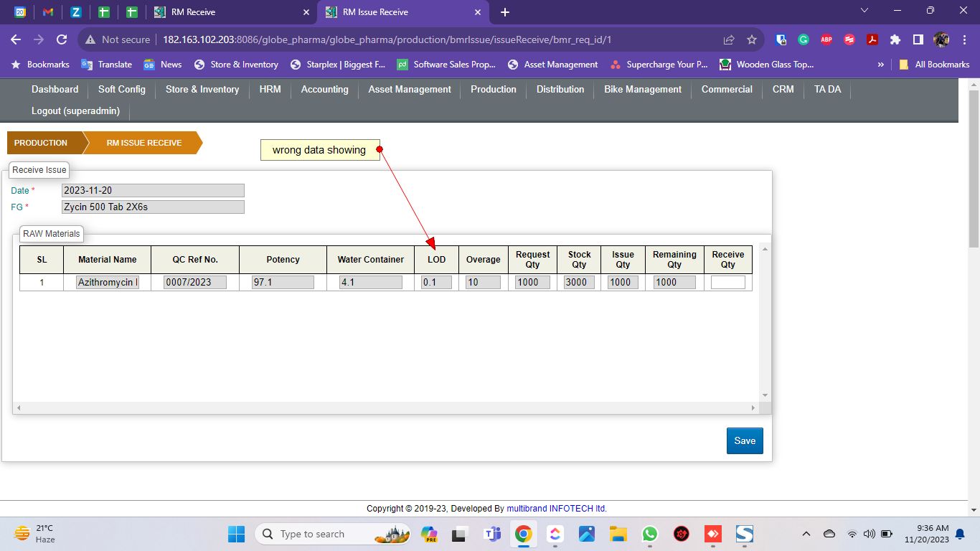Open a new browser tab
The image size is (980, 551).
point(505,12)
